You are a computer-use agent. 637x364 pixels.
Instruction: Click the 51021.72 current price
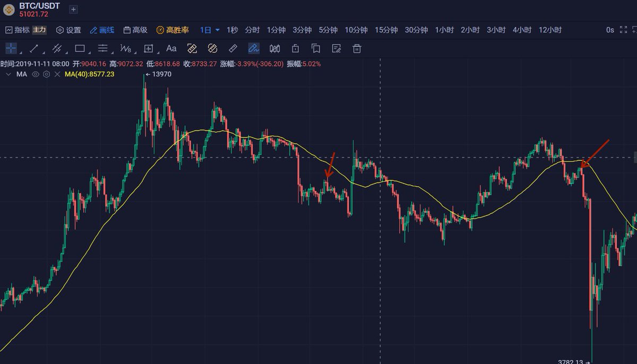click(x=33, y=14)
